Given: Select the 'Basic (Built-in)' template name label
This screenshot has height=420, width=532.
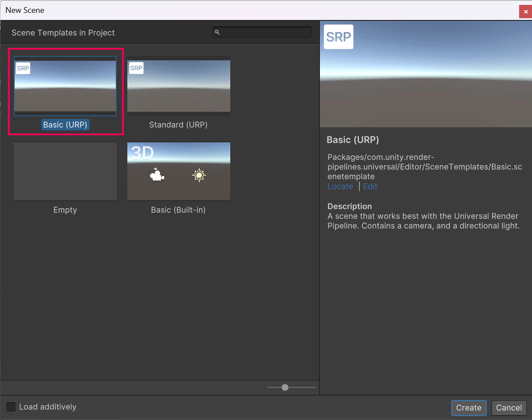Looking at the screenshot, I should tap(178, 210).
